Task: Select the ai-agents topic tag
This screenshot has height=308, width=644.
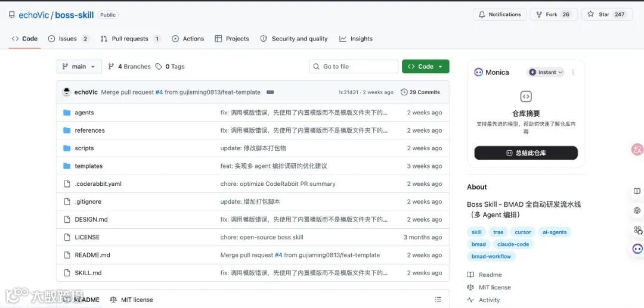Action: pos(555,232)
